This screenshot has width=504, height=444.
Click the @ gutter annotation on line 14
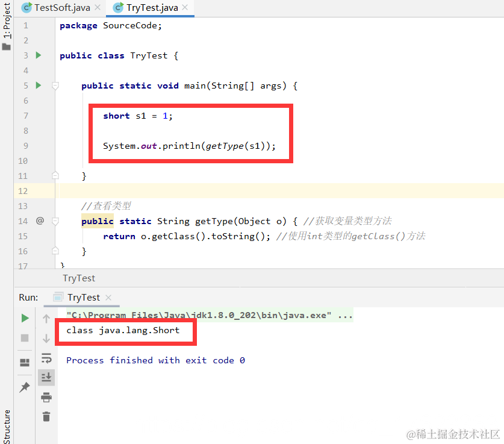[x=40, y=221]
